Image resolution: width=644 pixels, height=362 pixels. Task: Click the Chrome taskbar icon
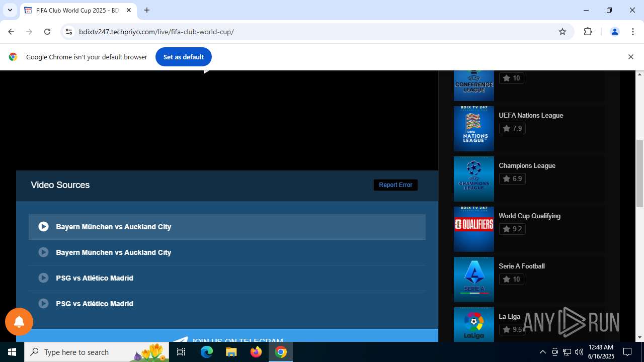click(x=281, y=352)
